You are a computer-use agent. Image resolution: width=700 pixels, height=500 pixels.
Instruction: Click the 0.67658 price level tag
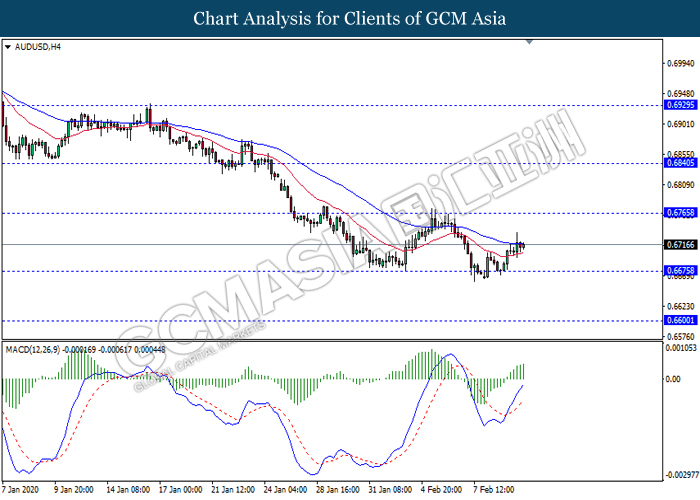pyautogui.click(x=680, y=213)
